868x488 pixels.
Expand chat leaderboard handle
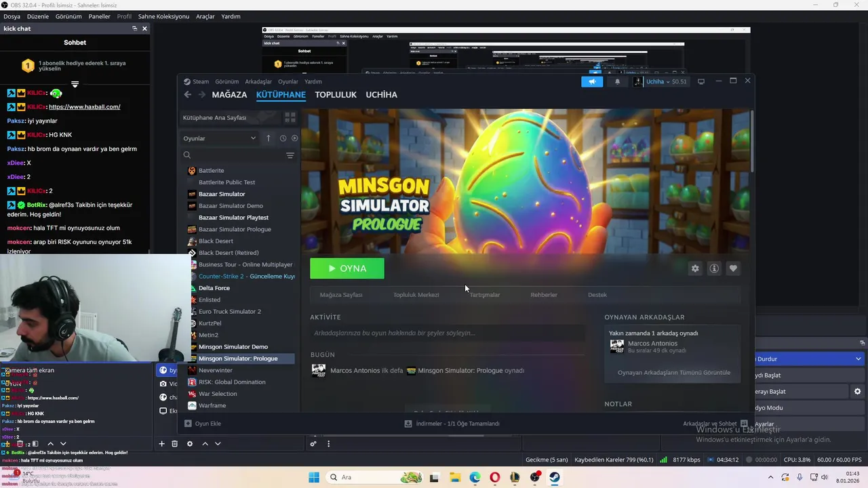coord(75,85)
